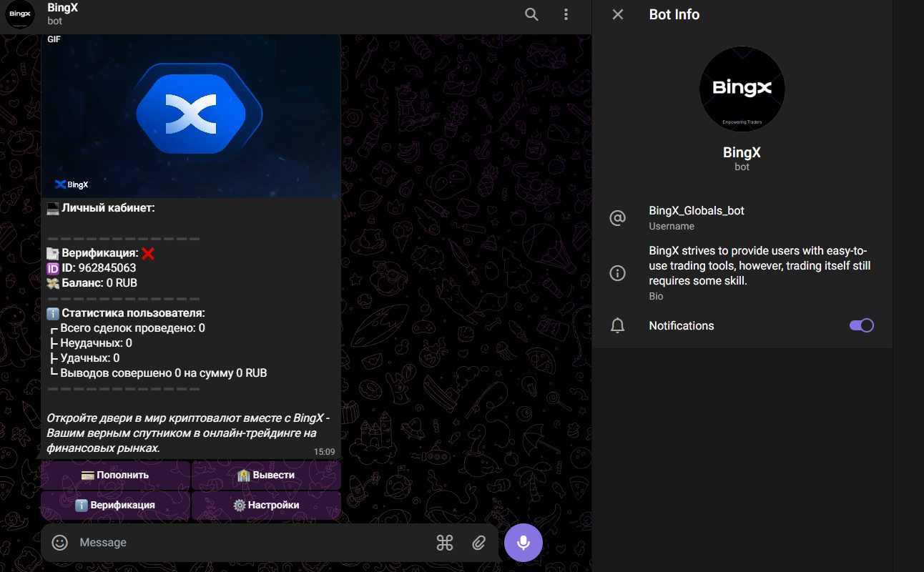Click the Пополнить bot button

(115, 475)
